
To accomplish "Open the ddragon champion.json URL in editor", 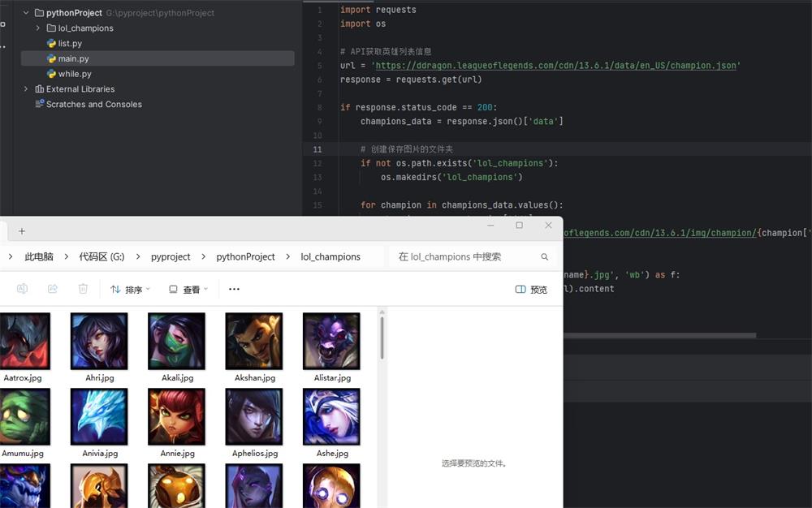I will tap(555, 66).
